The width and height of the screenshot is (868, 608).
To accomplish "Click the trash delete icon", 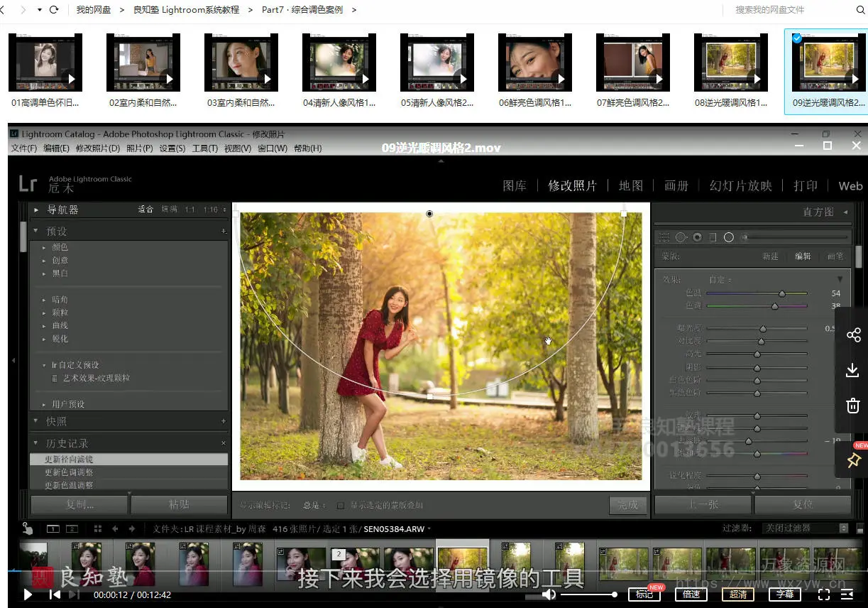I will coord(853,406).
